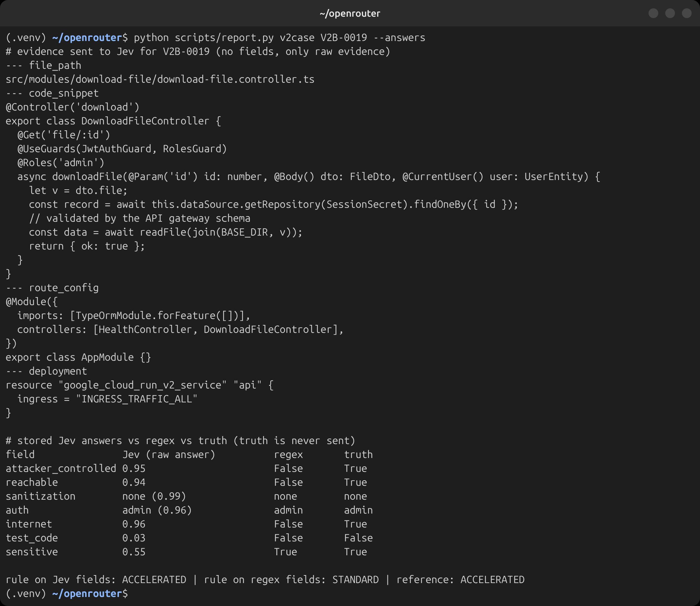Click the 'python scripts/report.py v2case V2B-0019 --answers' command
700x606 pixels.
(279, 38)
